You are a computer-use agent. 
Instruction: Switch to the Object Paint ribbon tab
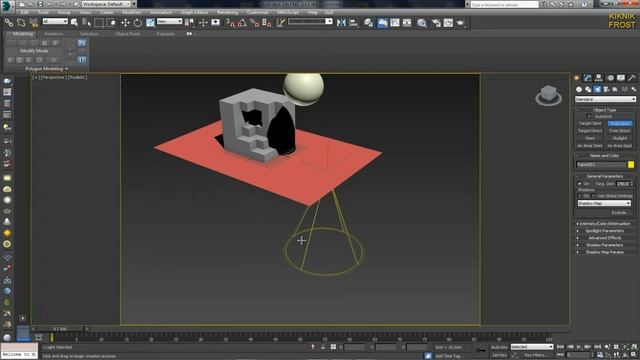point(127,34)
